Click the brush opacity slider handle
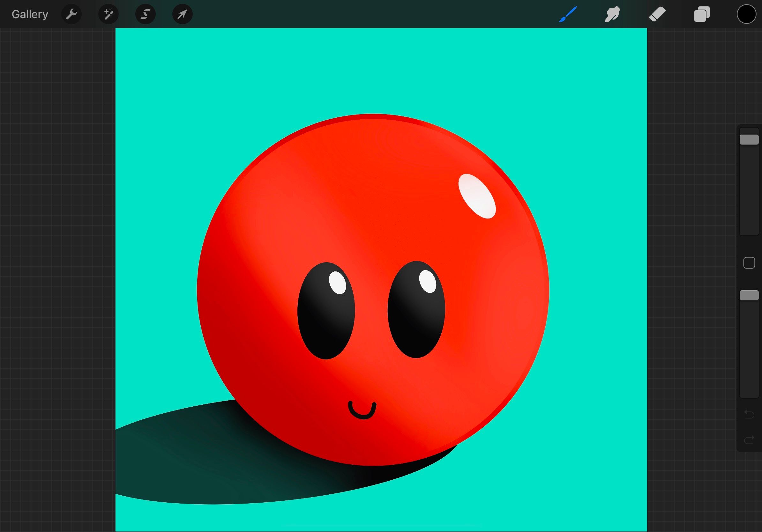 coord(749,295)
